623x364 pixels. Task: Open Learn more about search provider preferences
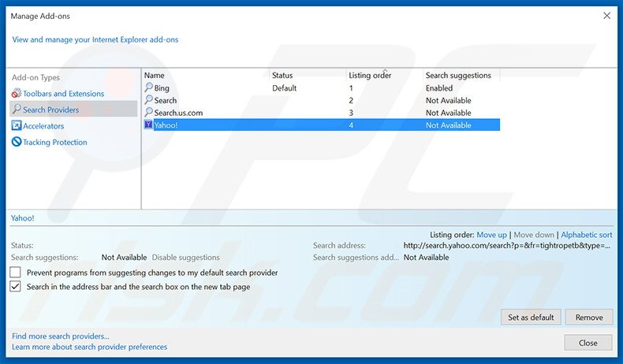pyautogui.click(x=89, y=347)
